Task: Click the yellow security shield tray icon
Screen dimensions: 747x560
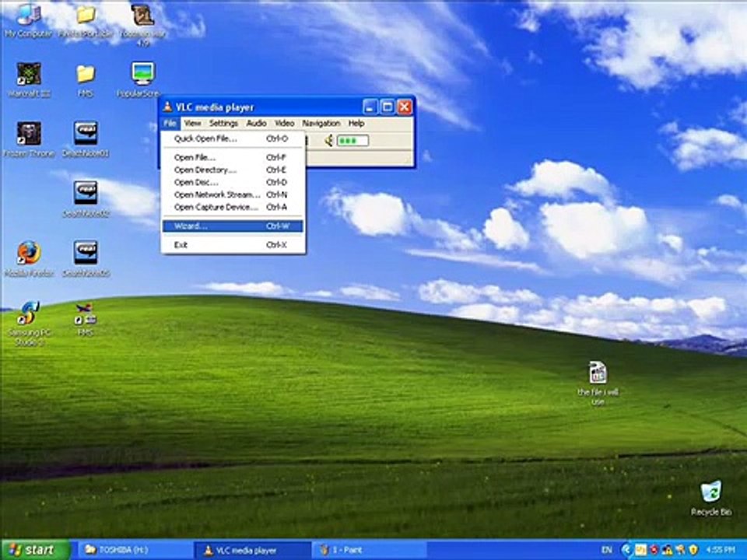Action: [x=693, y=550]
